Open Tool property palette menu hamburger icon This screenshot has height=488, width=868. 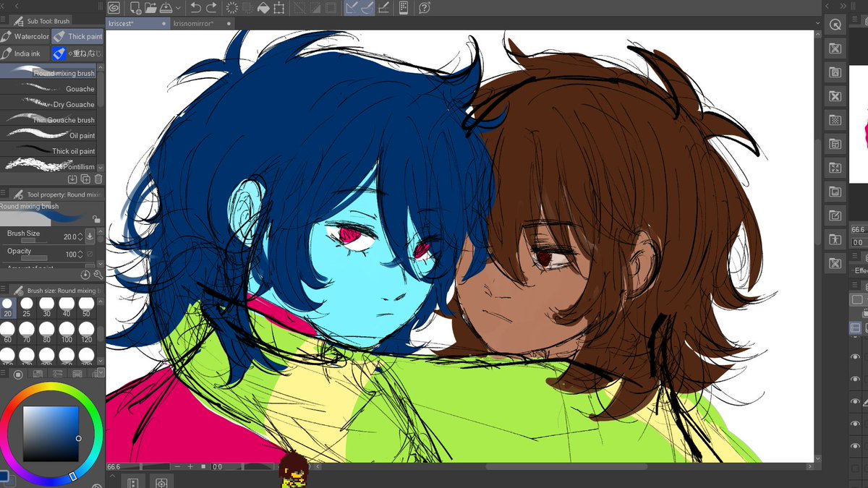(4, 194)
